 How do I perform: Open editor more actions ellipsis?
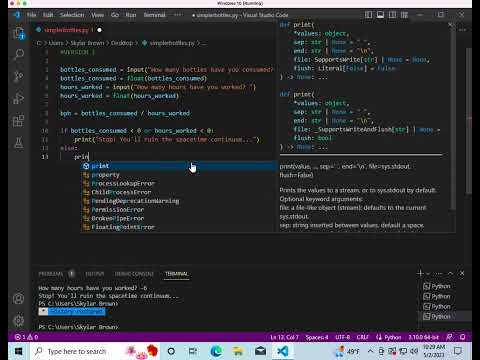(x=463, y=30)
